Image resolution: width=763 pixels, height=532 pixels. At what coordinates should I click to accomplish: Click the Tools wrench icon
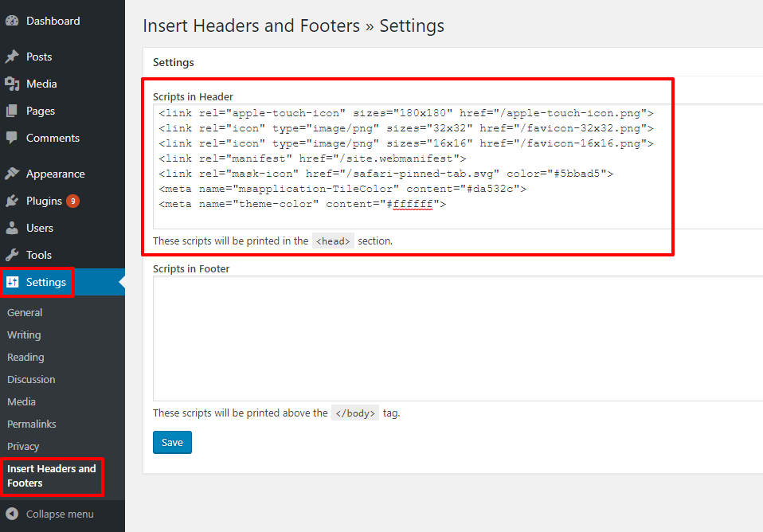[12, 255]
